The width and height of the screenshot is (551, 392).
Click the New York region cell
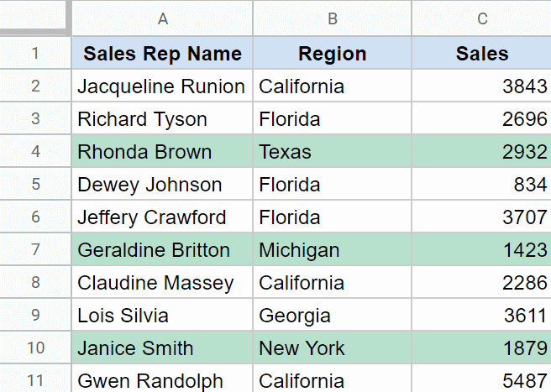click(x=332, y=348)
